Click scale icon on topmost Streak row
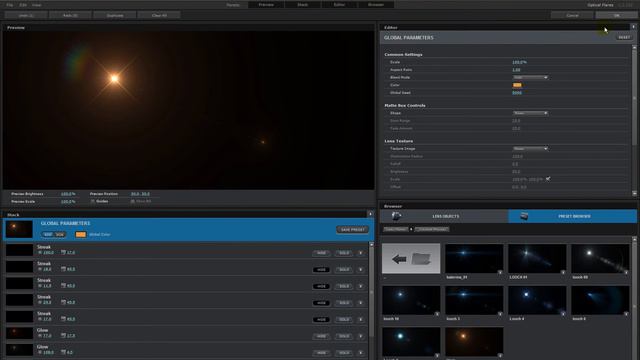The image size is (640, 360). [63, 253]
